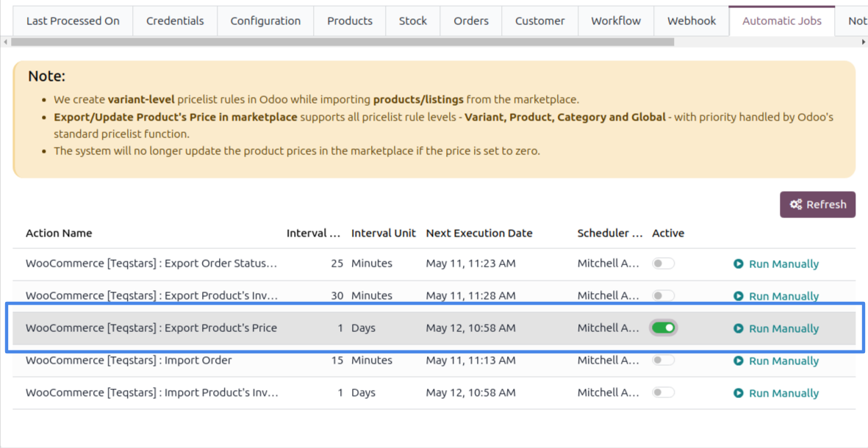The image size is (868, 448).
Task: Switch to the Customer tab
Action: 539,21
